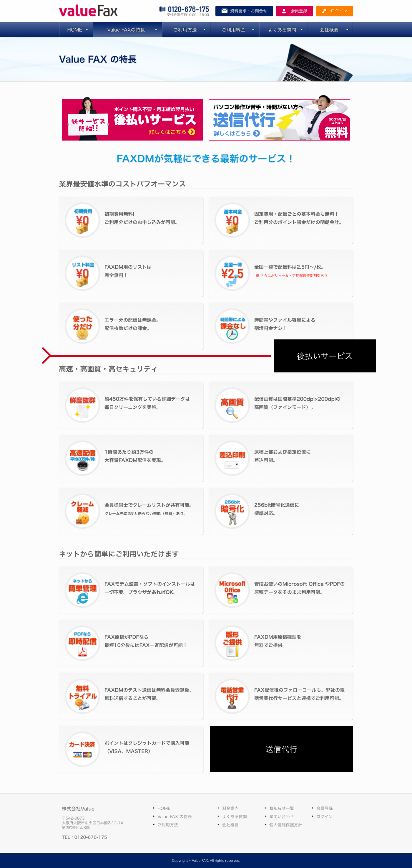Open the 個人情報保護方針 footer link
Viewport: 412px width, 868px height.
click(285, 824)
